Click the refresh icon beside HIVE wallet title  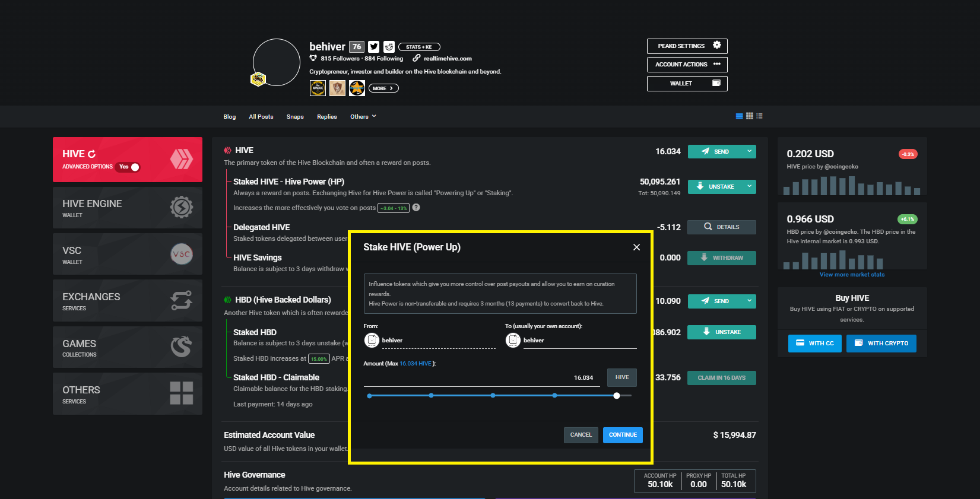(x=92, y=154)
